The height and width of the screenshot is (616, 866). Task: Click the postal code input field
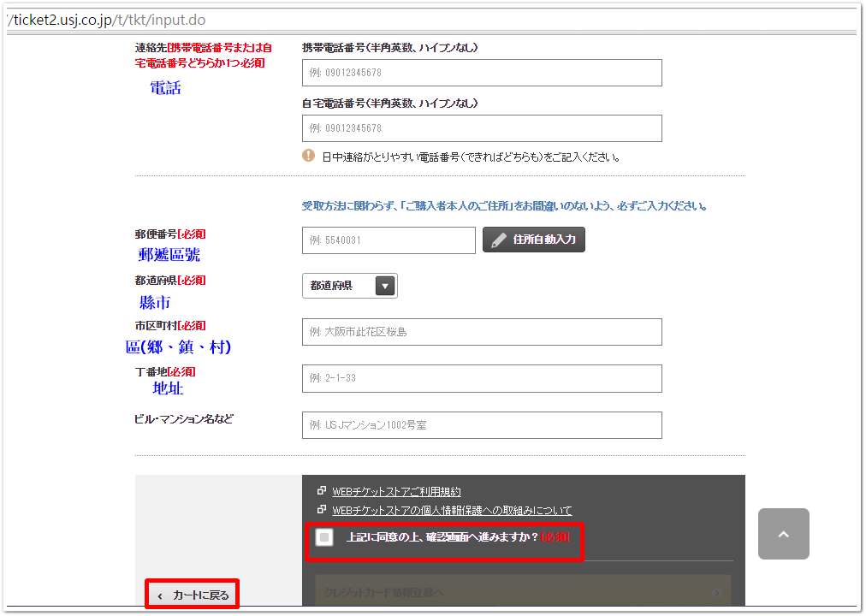tap(389, 240)
